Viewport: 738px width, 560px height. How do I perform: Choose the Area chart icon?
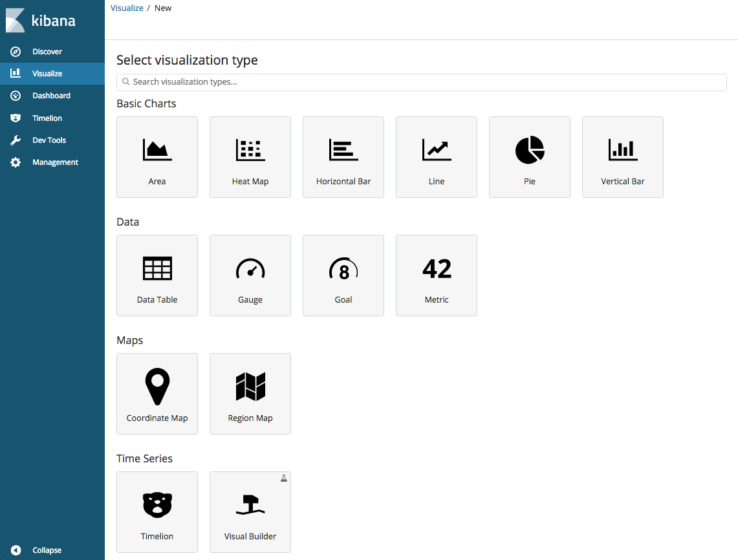[x=157, y=149]
